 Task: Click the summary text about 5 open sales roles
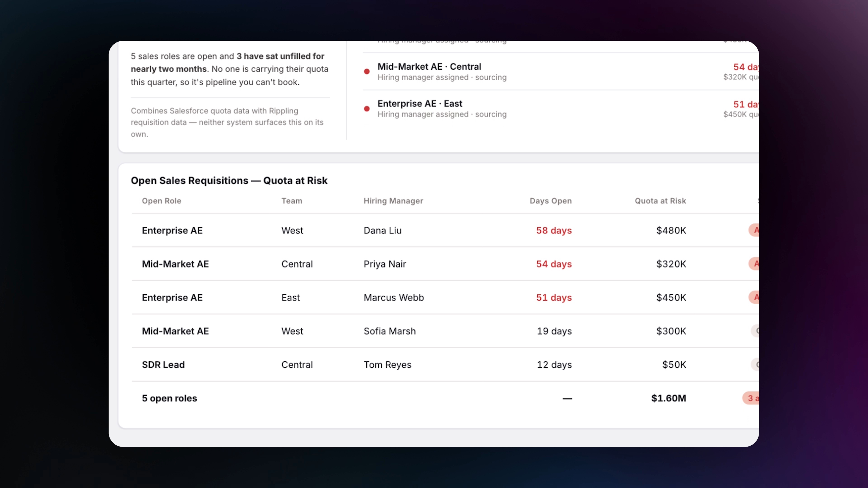[229, 69]
